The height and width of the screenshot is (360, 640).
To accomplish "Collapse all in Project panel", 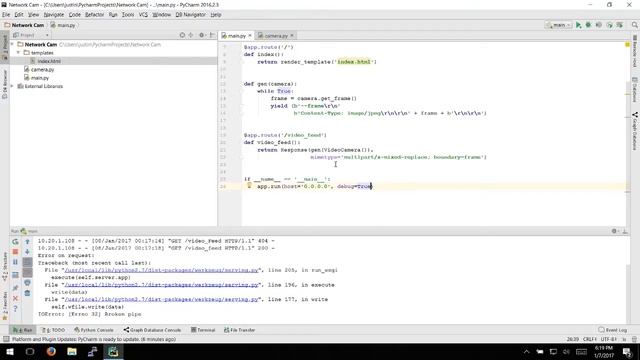I will click(191, 35).
